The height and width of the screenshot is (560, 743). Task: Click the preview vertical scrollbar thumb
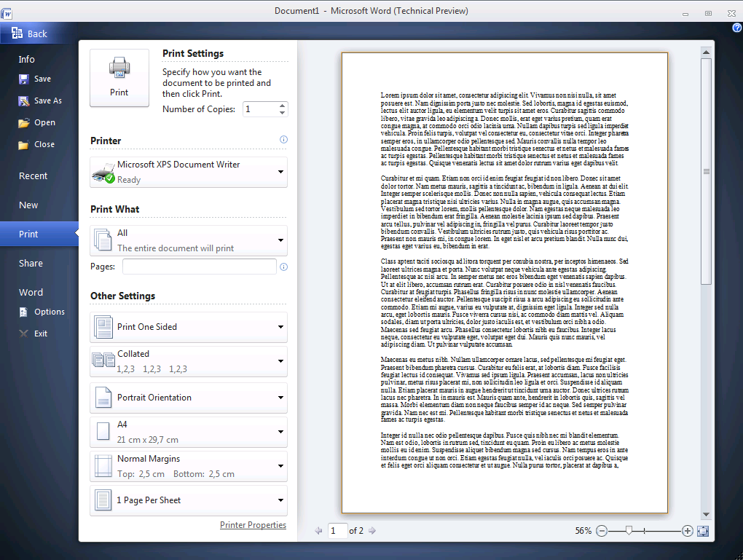706,172
